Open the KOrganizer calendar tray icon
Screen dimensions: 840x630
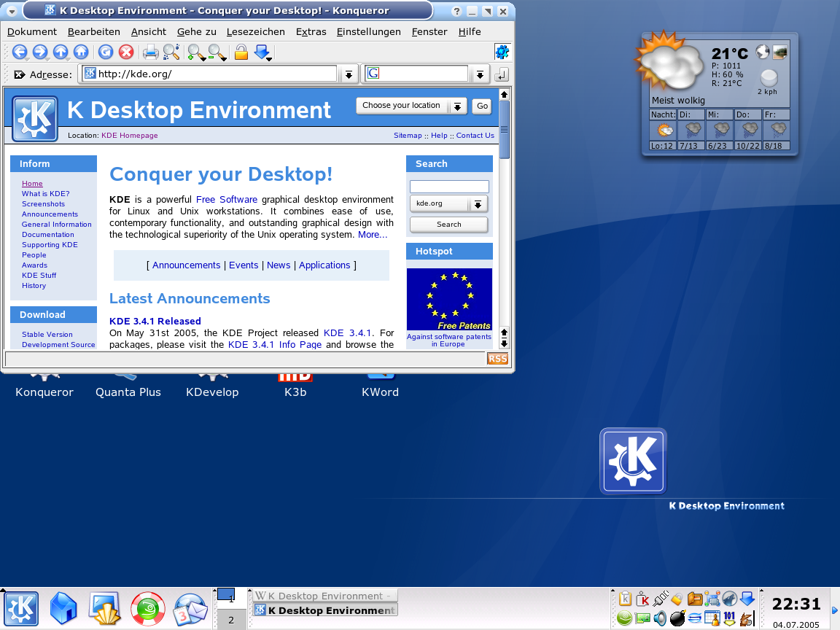point(712,618)
